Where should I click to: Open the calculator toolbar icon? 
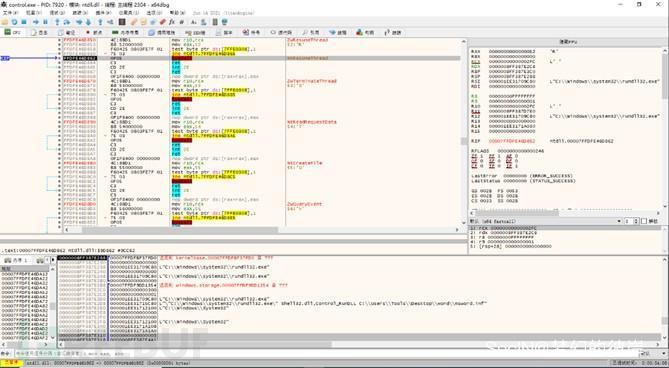tap(215, 22)
